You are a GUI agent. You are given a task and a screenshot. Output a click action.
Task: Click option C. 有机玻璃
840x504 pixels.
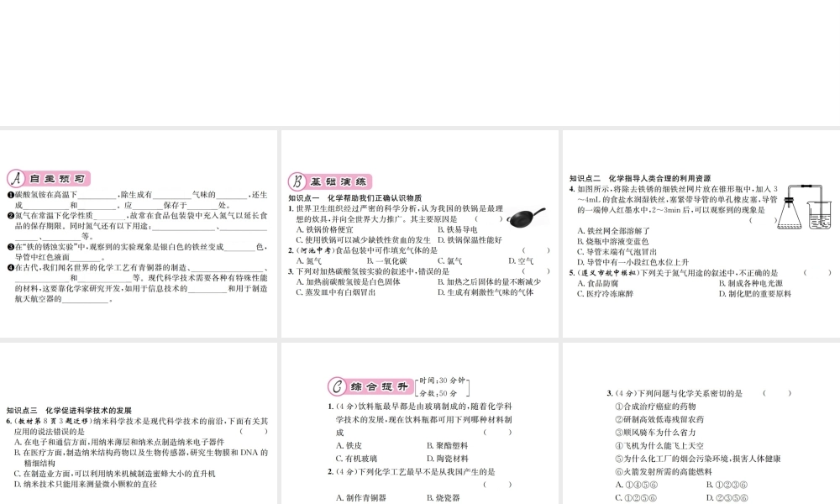pos(356,459)
